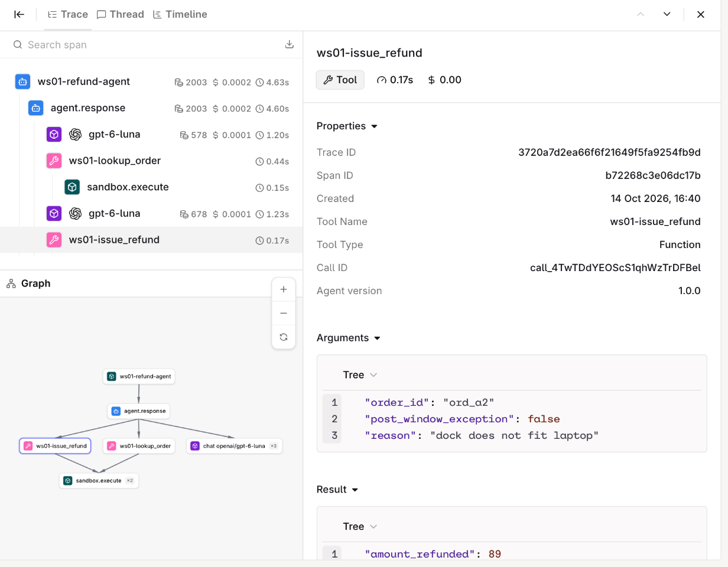Image resolution: width=728 pixels, height=567 pixels.
Task: Click the sandbox.execute graph node
Action: 99,481
